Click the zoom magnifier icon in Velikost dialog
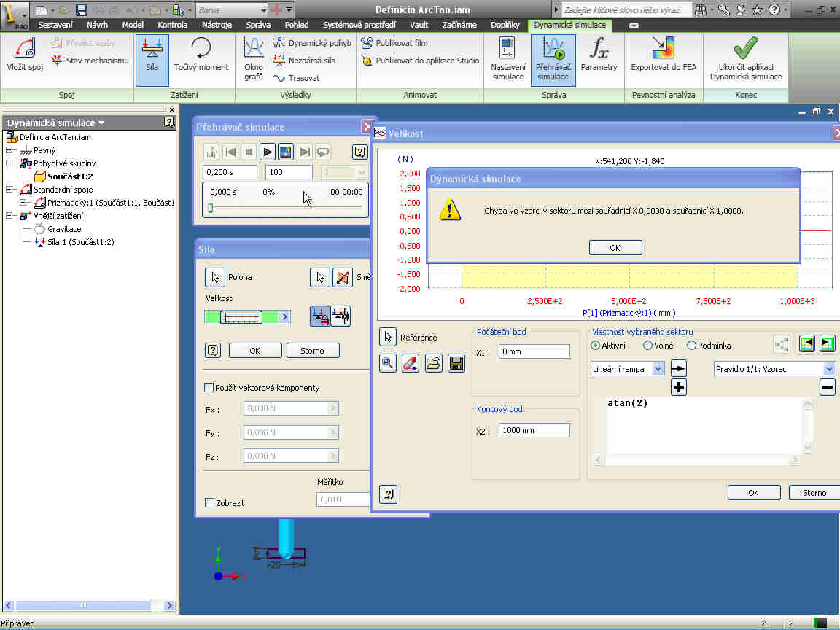The image size is (840, 630). (x=388, y=363)
